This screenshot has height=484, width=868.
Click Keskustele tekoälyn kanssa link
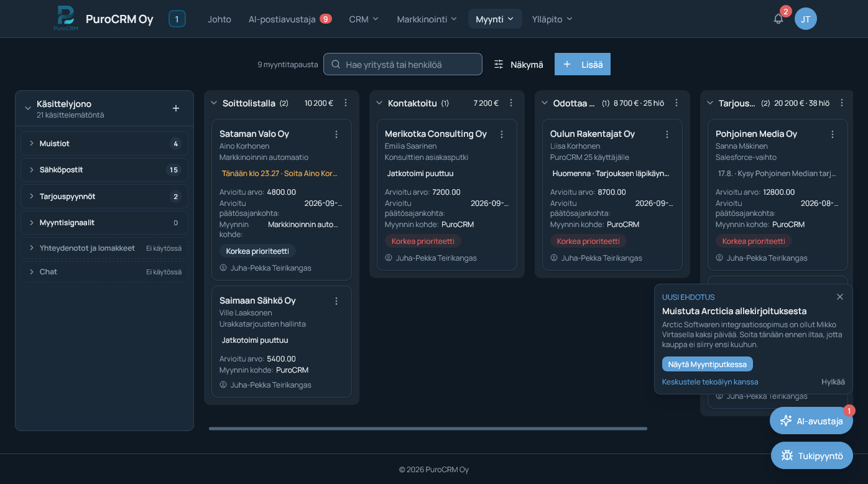tap(710, 381)
